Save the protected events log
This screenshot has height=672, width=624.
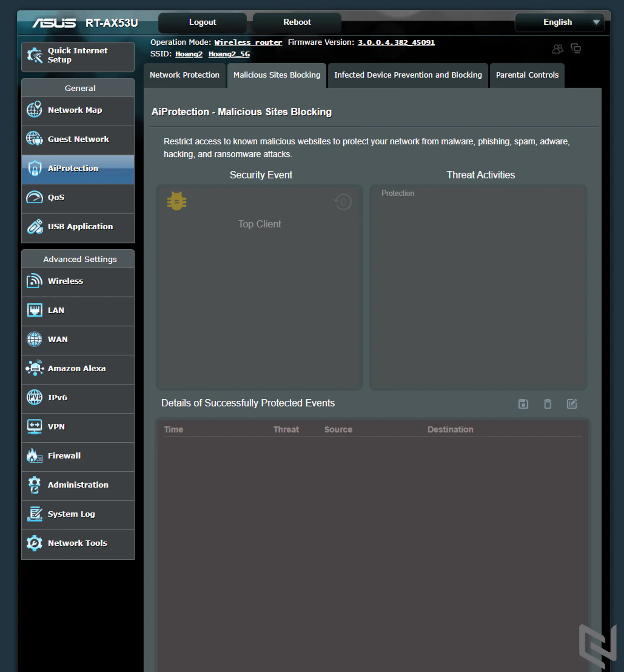click(523, 404)
